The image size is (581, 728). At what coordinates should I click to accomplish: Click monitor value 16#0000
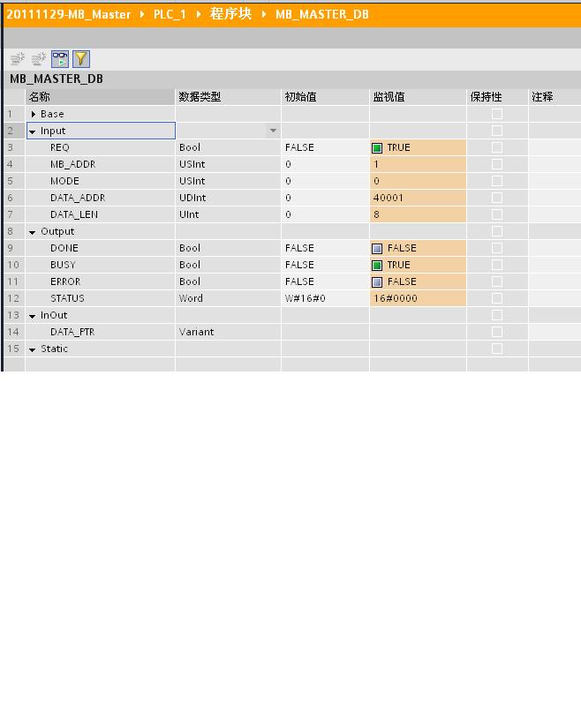click(x=418, y=298)
